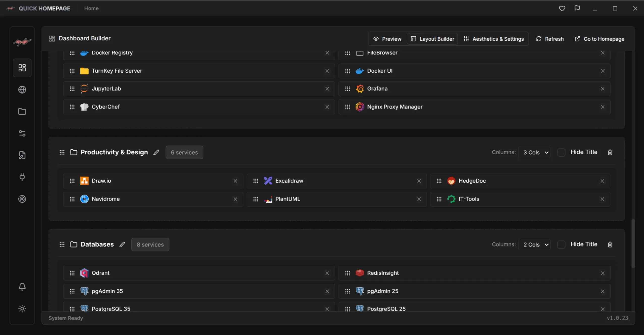Open the radar icon in sidebar

[x=22, y=199]
